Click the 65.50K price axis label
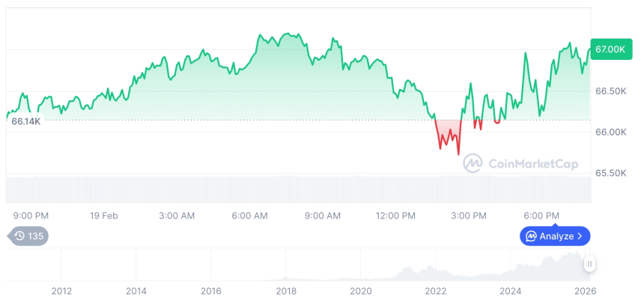The image size is (644, 300). tap(610, 173)
